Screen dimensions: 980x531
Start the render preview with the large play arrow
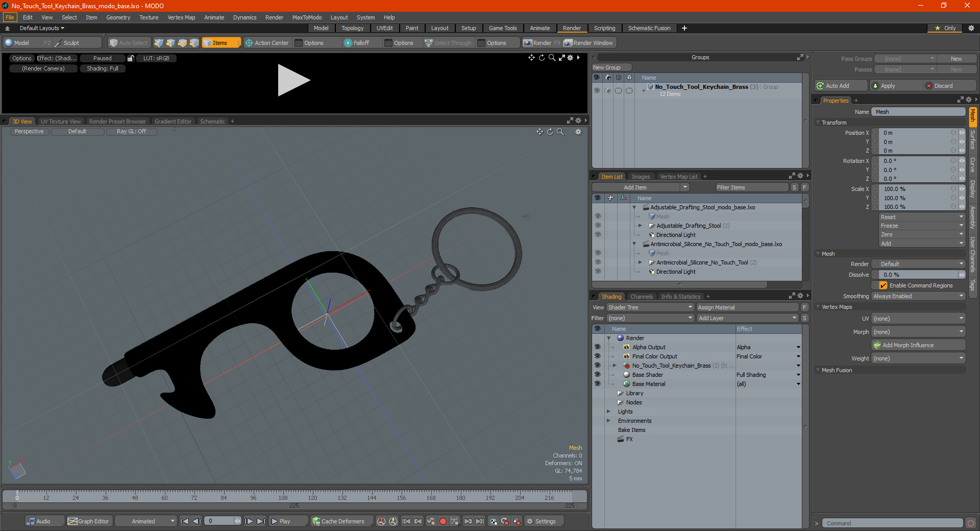[x=293, y=80]
